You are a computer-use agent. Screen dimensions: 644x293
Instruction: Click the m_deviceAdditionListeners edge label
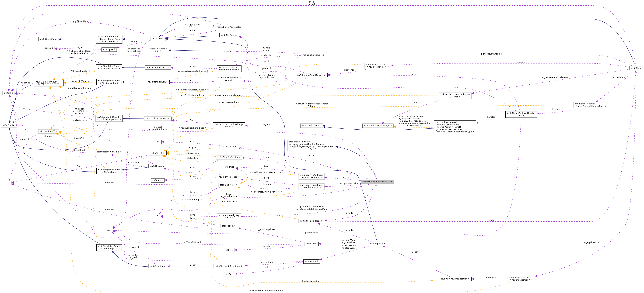[x=555, y=77]
